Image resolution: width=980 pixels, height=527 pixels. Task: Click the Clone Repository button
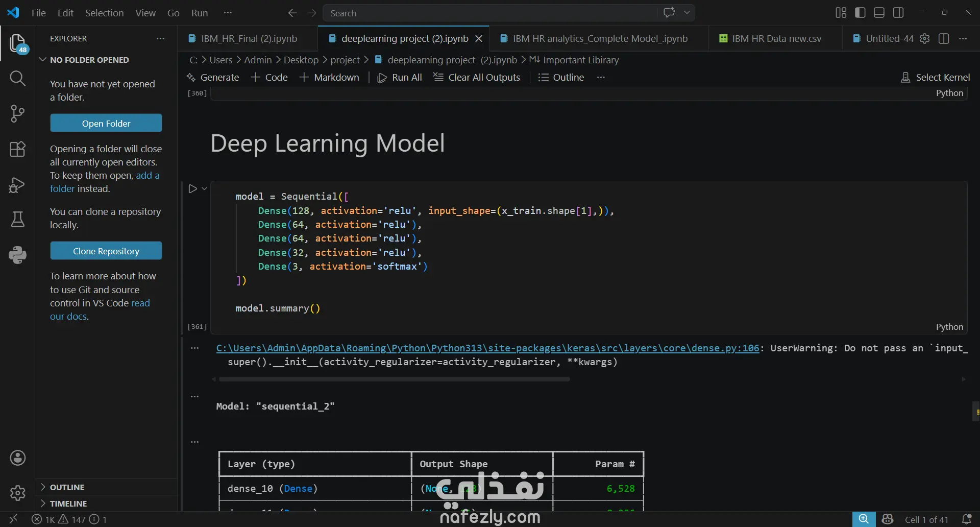tap(106, 251)
